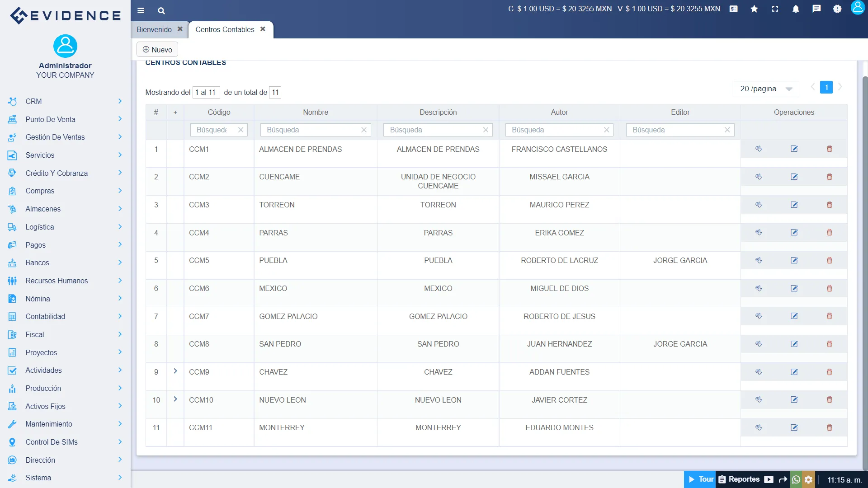
Task: Enter fullscreen mode via the expand icon
Action: [775, 9]
